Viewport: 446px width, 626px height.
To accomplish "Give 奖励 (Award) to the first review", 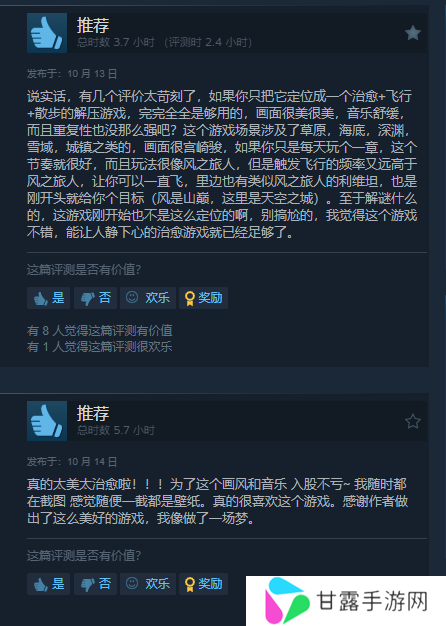I will pos(203,298).
